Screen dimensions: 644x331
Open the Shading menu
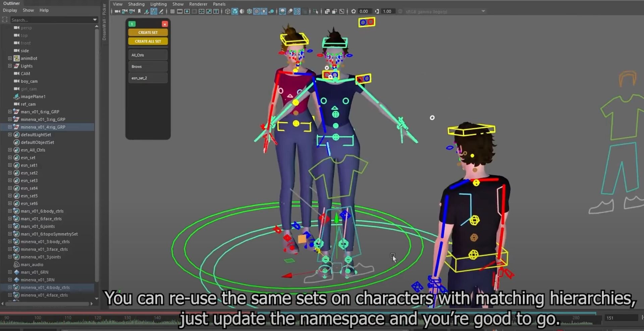pyautogui.click(x=136, y=4)
